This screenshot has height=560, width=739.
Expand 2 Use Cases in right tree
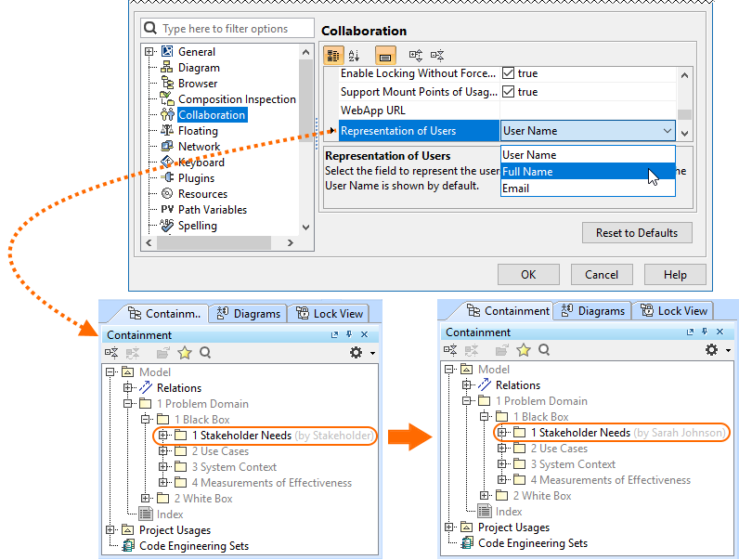tap(502, 449)
